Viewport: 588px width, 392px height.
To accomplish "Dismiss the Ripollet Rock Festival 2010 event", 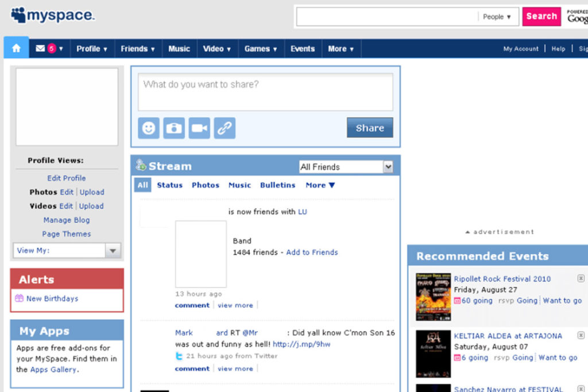I will click(x=581, y=278).
